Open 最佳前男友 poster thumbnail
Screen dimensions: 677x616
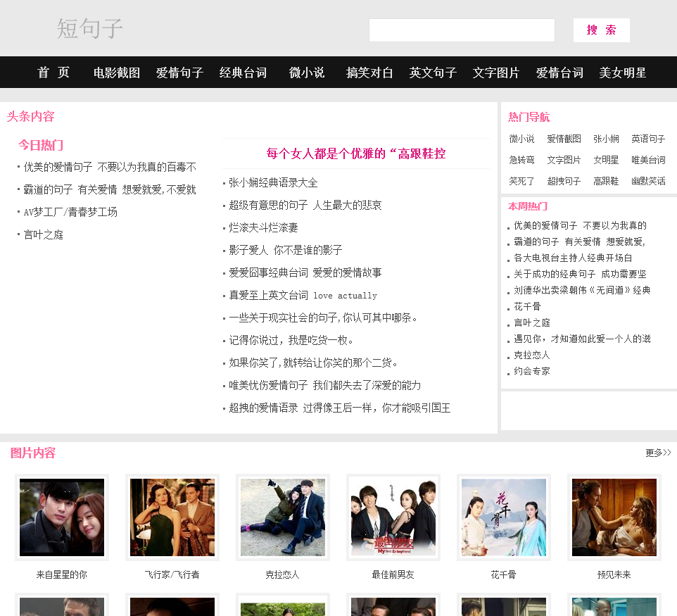click(393, 517)
